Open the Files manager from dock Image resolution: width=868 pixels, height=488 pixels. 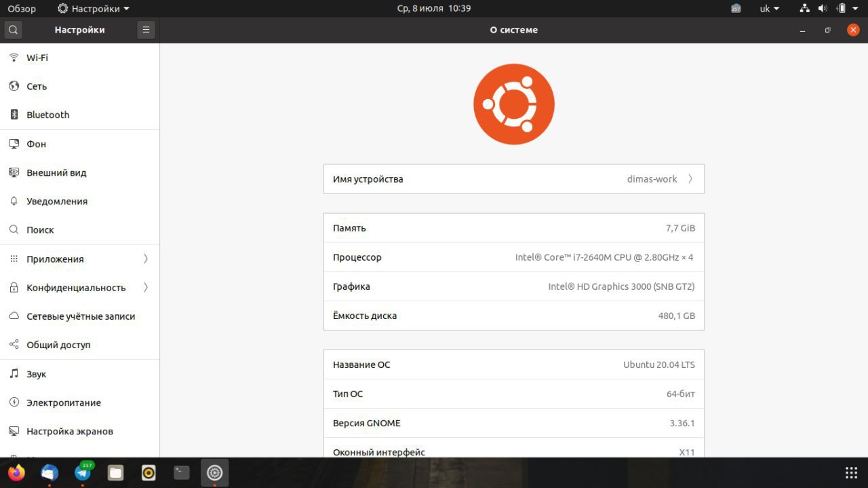tap(115, 472)
